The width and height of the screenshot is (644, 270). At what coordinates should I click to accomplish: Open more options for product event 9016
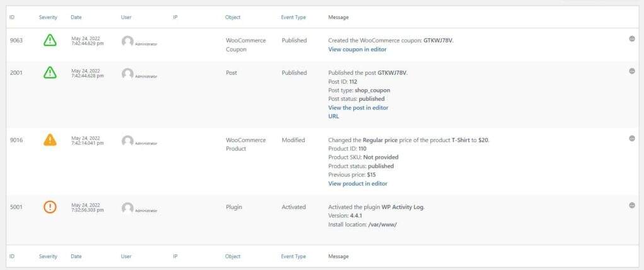pyautogui.click(x=632, y=138)
